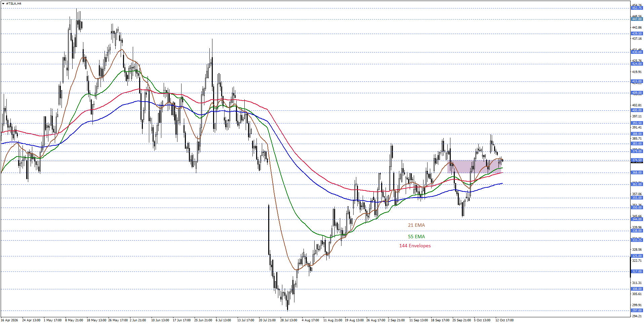Click the 379.00 price level tag
This screenshot has width=644, height=324.
pyautogui.click(x=637, y=151)
